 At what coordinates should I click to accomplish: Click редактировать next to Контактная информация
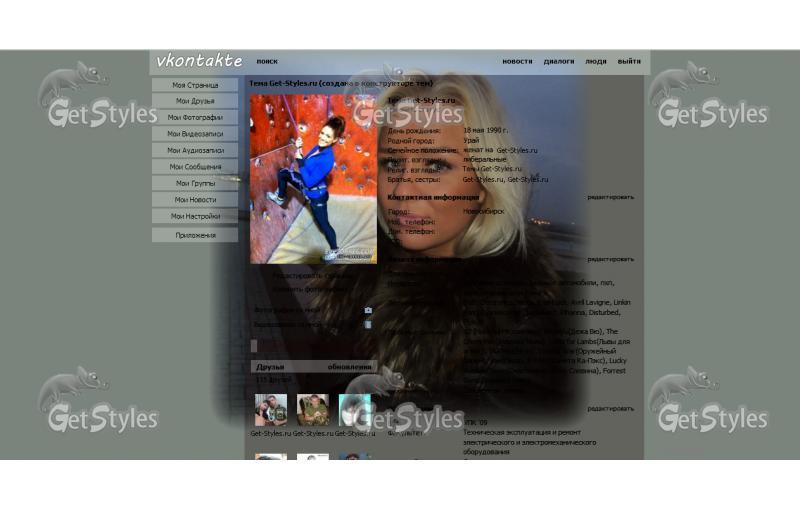pyautogui.click(x=610, y=197)
